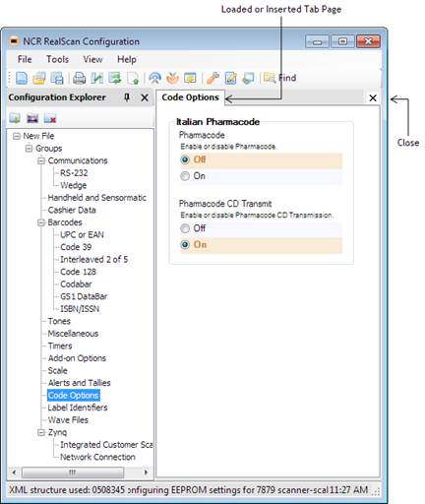Click the monitor device toolbar icon
Viewport: 425px width, 504px height.
tap(248, 78)
